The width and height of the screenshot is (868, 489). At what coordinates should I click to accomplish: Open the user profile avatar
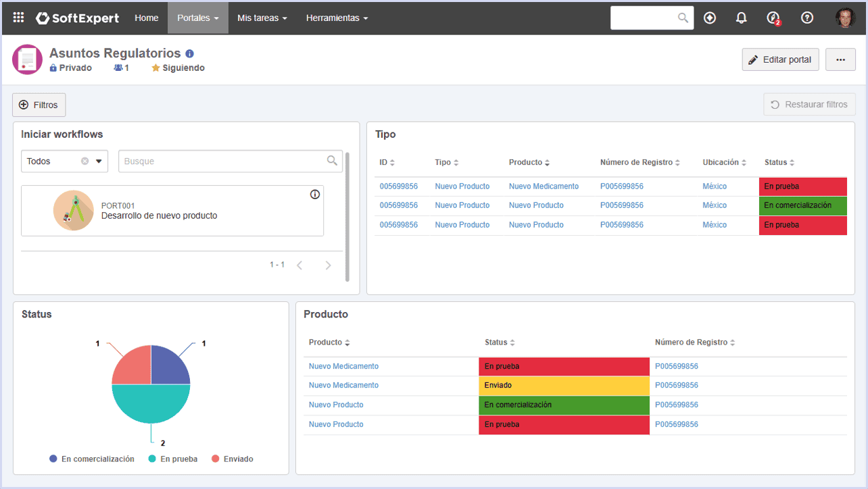(x=845, y=18)
